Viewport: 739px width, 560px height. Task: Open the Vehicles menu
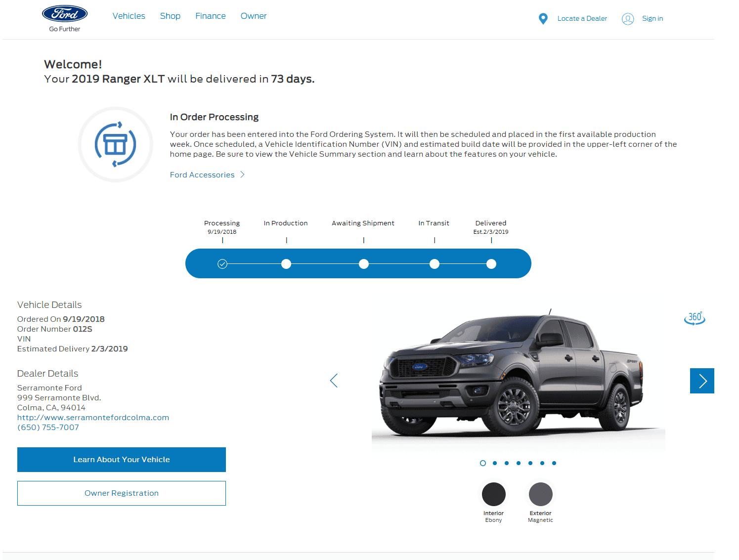[x=129, y=16]
